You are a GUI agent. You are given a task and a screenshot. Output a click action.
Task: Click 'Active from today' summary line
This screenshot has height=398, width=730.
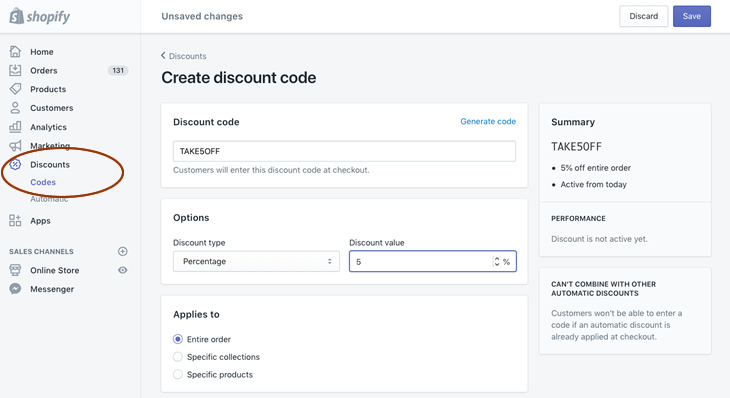[x=594, y=184]
